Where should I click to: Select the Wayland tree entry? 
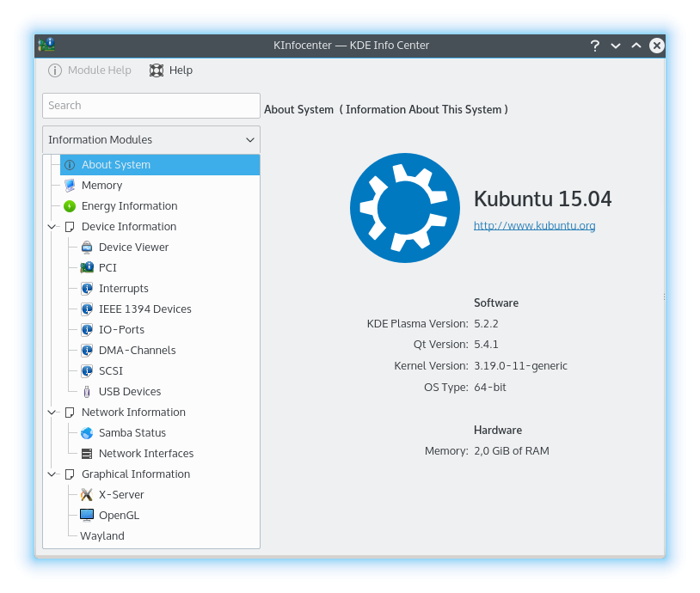coord(102,536)
